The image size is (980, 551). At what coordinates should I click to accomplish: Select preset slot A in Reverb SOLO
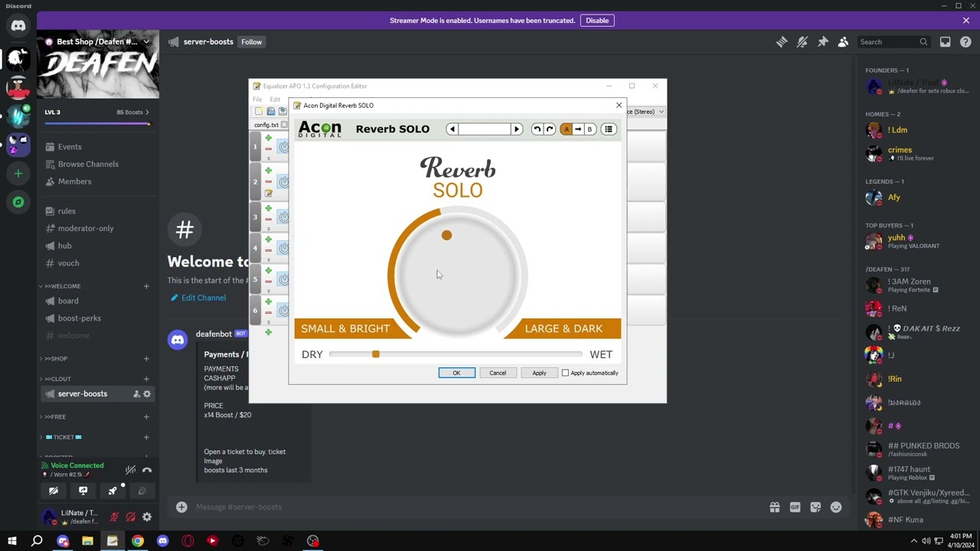pos(567,129)
